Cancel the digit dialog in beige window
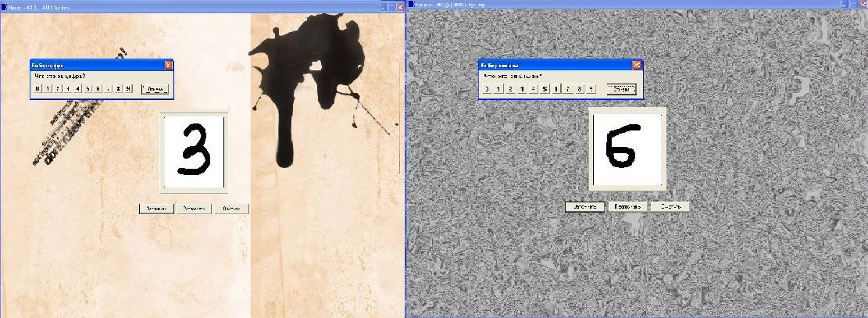 (x=155, y=89)
